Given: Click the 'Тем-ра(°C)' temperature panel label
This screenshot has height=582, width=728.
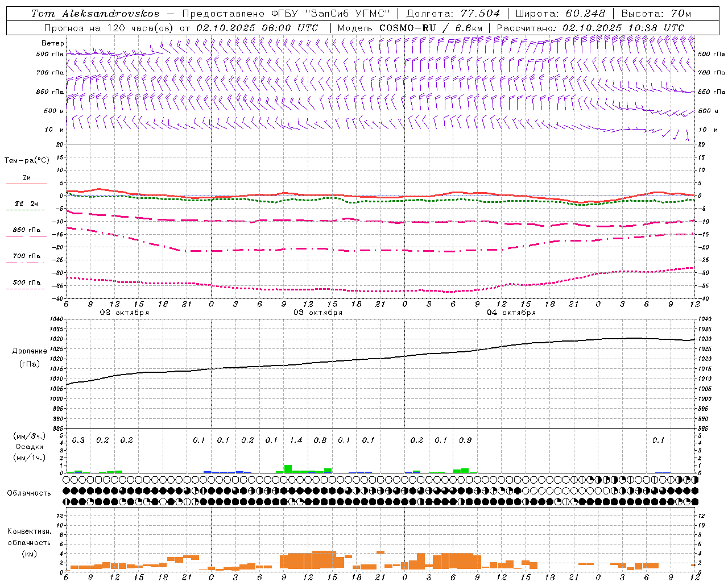Looking at the screenshot, I should (x=27, y=161).
